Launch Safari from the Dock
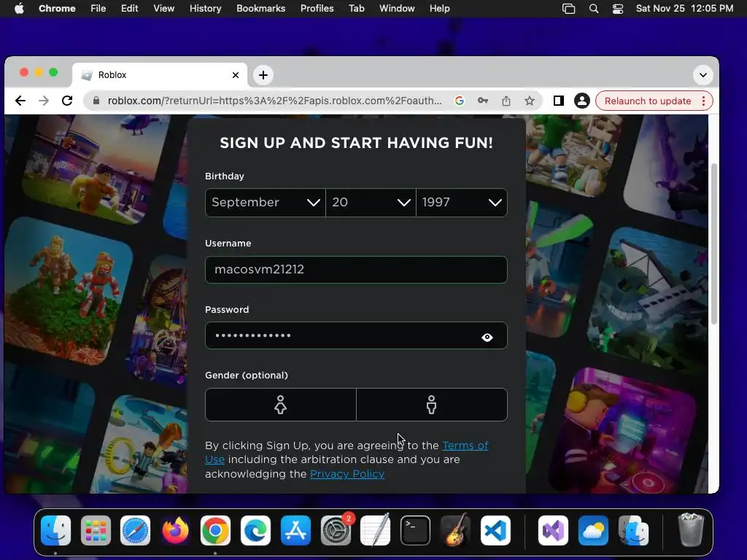 click(x=135, y=531)
